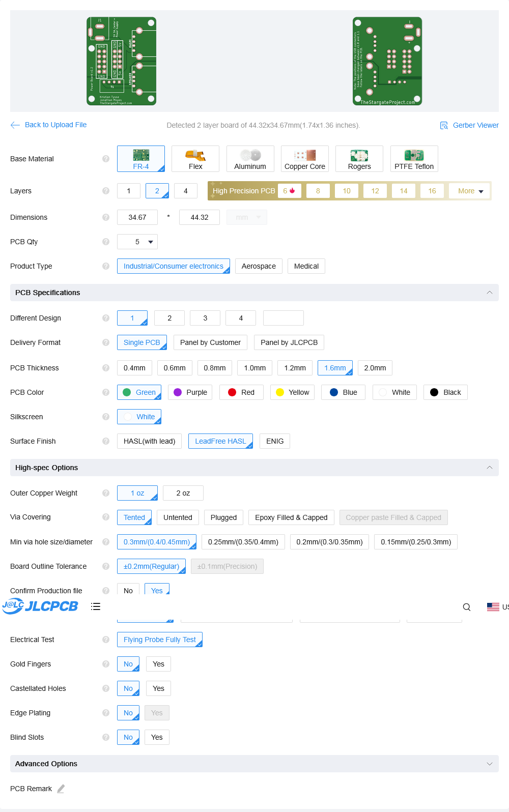The height and width of the screenshot is (812, 509).
Task: Select 12 layer High Precision PCB
Action: click(375, 191)
